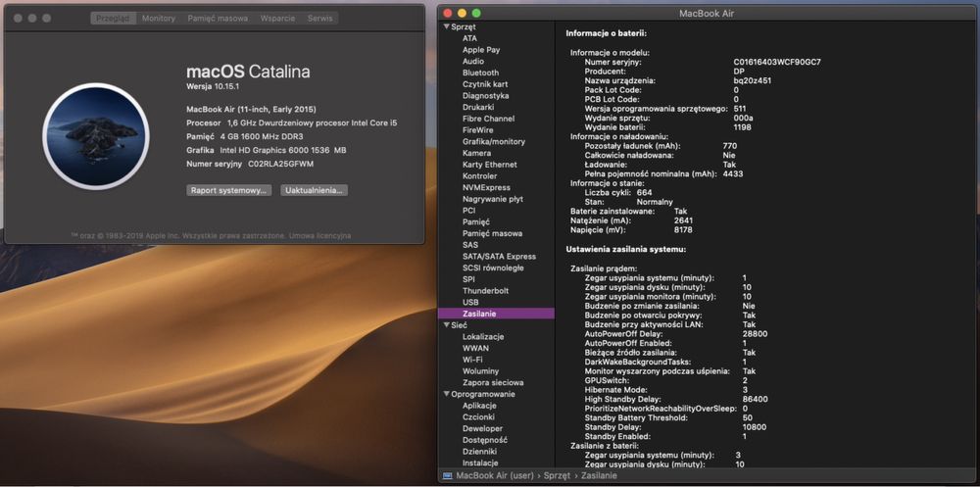Select SCSI równoległe entry
Viewport: 980px width, 487px height.
click(x=493, y=268)
